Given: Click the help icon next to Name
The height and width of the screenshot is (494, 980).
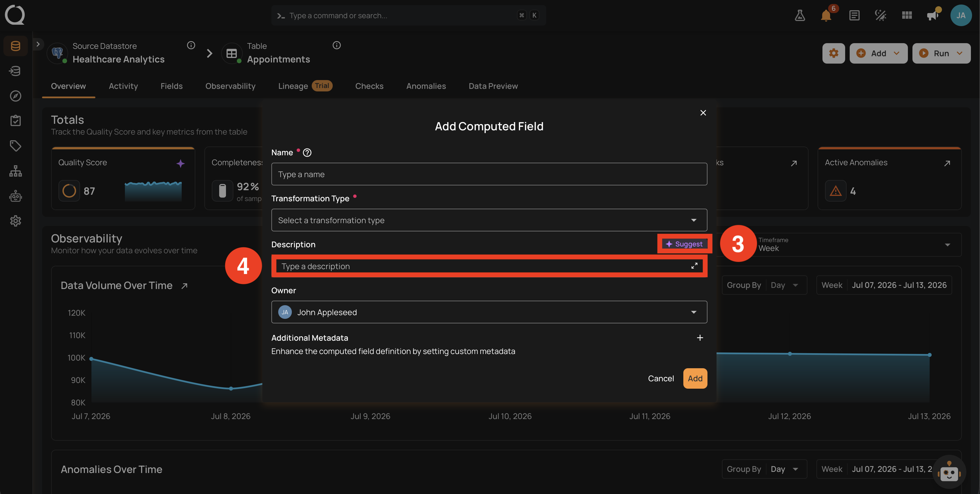Looking at the screenshot, I should point(307,153).
